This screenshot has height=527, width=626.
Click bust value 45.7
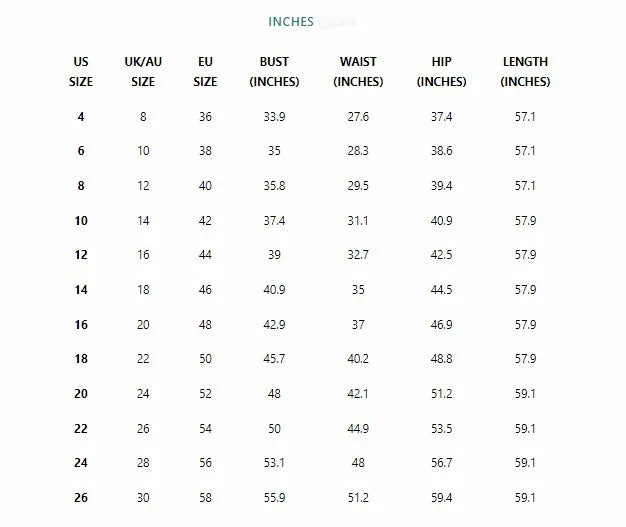[274, 359]
